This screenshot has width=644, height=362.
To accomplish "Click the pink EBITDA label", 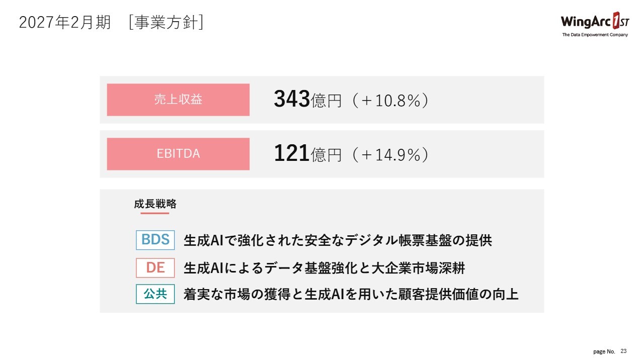I will tap(178, 154).
